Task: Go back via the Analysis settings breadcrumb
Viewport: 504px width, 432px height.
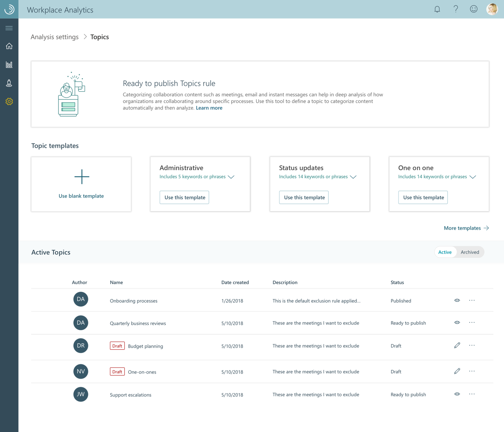Action: point(54,37)
